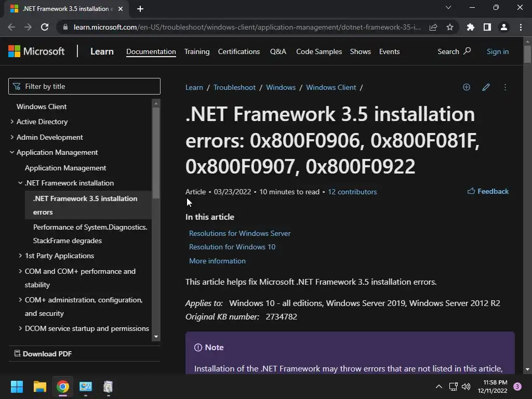This screenshot has width=532, height=399.
Task: Click Download PDF
Action: [x=43, y=354]
